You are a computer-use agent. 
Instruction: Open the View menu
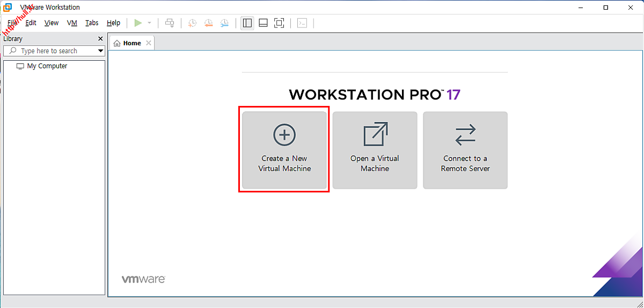[52, 23]
